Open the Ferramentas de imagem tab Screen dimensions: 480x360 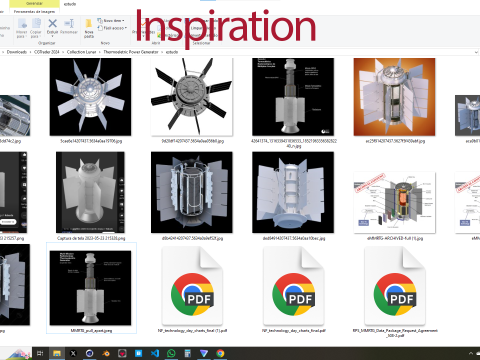click(34, 11)
